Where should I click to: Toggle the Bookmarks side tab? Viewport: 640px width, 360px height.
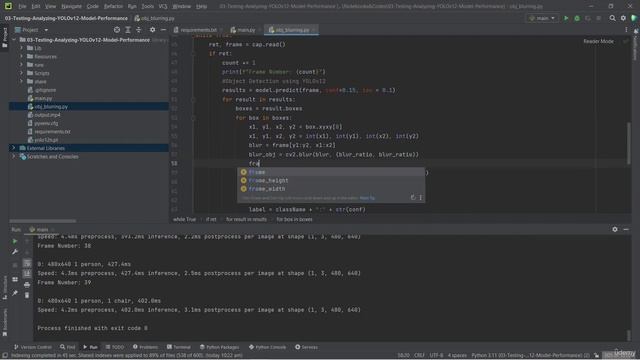point(4,322)
